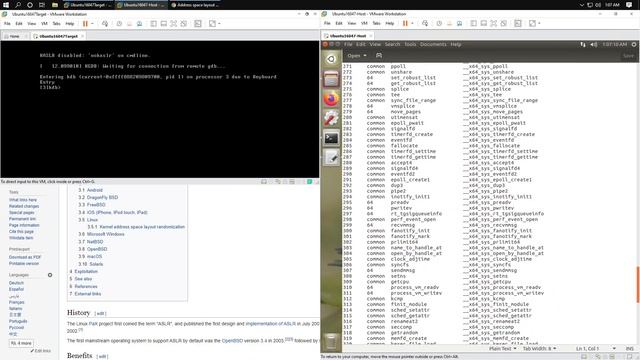Select the Ubuntu16047-Host VM tab
The height and width of the screenshot is (360, 640).
347,36
